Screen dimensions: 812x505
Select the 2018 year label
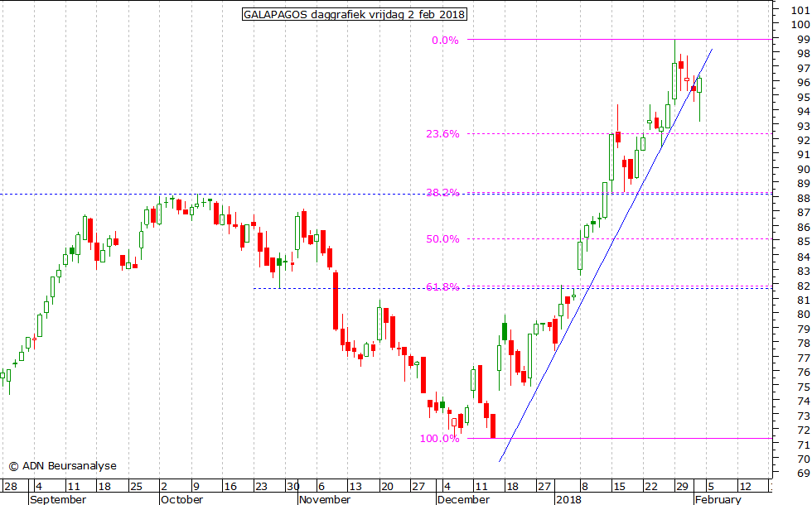(x=568, y=499)
